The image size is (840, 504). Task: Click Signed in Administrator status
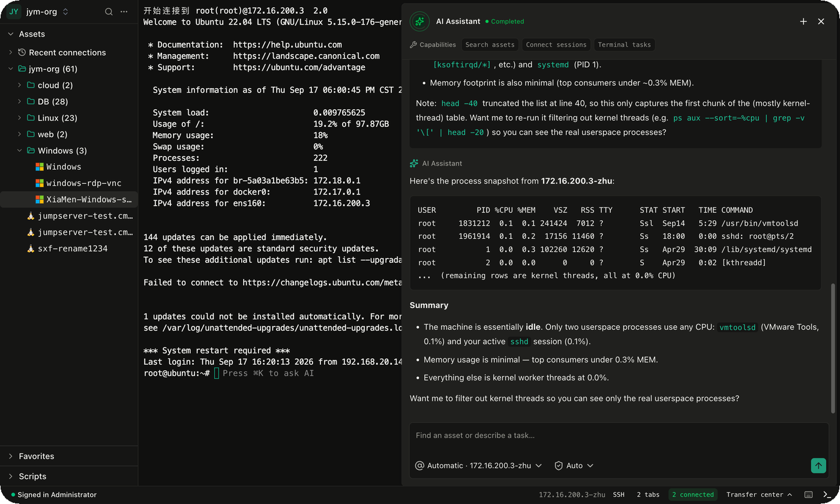[x=54, y=495]
